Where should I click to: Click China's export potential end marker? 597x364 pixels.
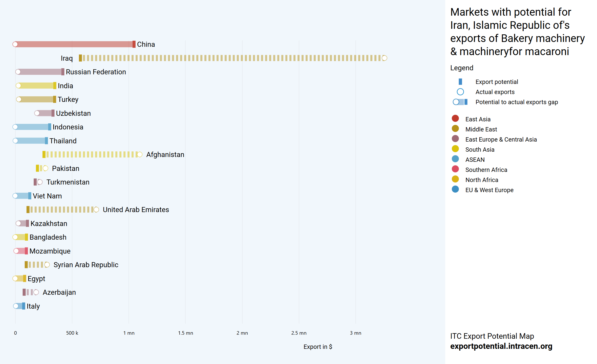(134, 44)
